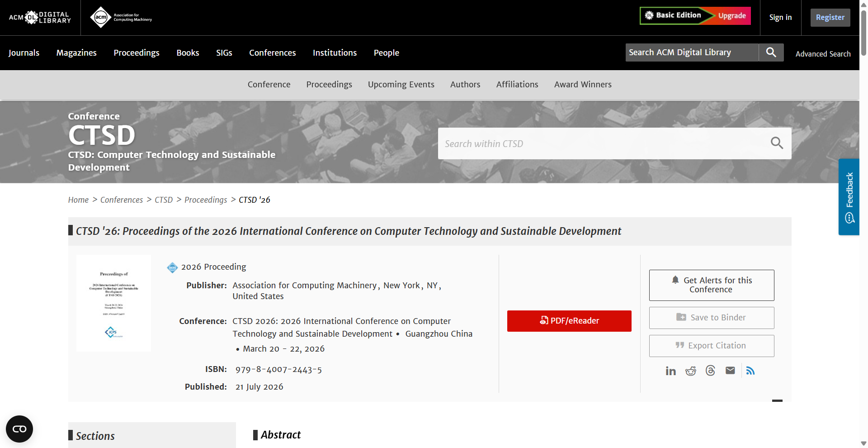
Task: Click Save to Binder
Action: click(712, 318)
